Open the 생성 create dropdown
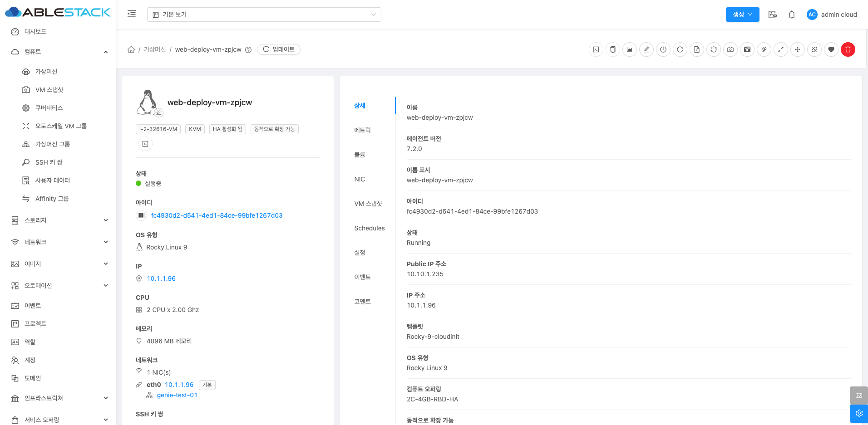Image resolution: width=868 pixels, height=425 pixels. (742, 15)
